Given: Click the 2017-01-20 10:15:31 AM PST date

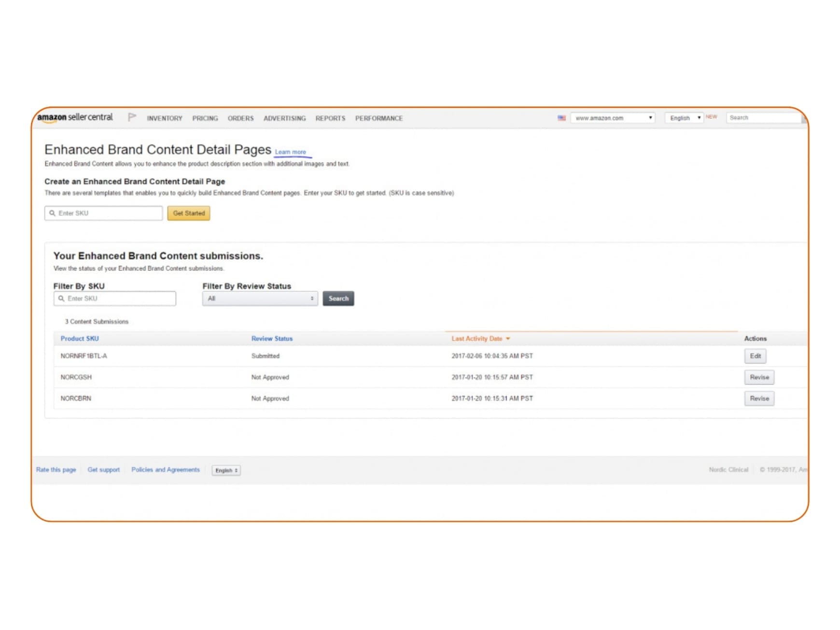Looking at the screenshot, I should coord(492,398).
